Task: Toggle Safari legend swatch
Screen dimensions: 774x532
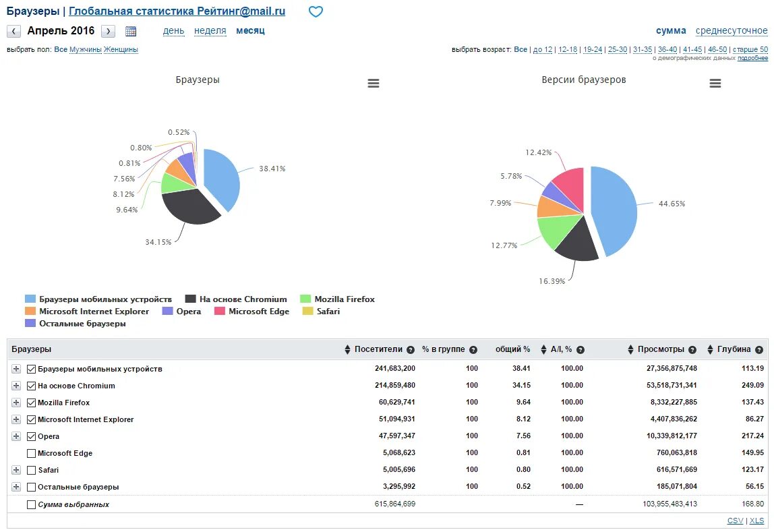Action: click(307, 312)
